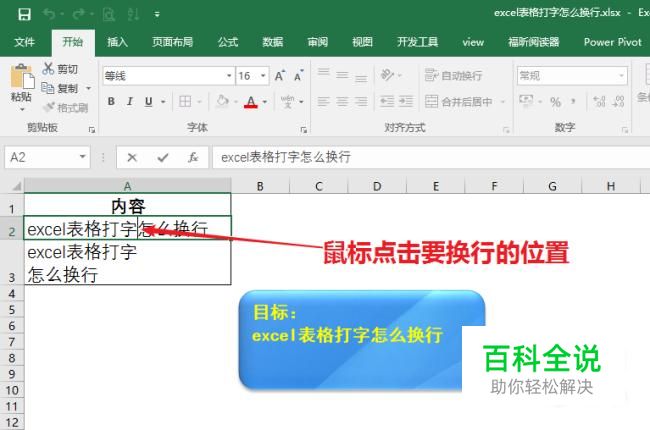The image size is (650, 430).
Task: Click the Bottom Align icon
Action: (361, 77)
